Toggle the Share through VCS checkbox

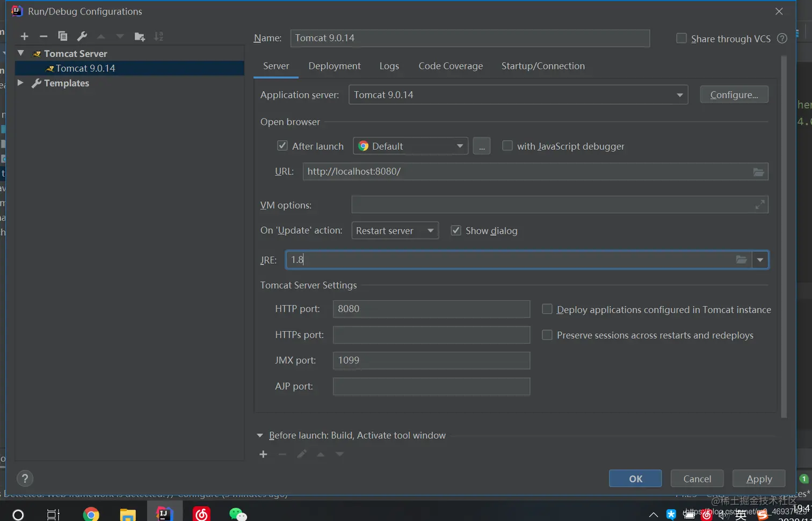point(682,38)
